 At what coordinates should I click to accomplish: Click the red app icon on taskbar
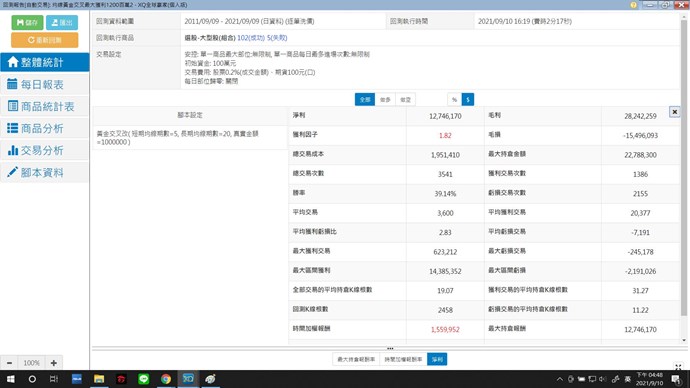pos(121,379)
